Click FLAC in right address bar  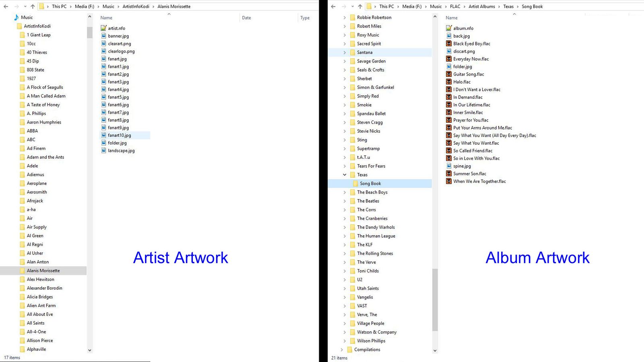pyautogui.click(x=455, y=6)
